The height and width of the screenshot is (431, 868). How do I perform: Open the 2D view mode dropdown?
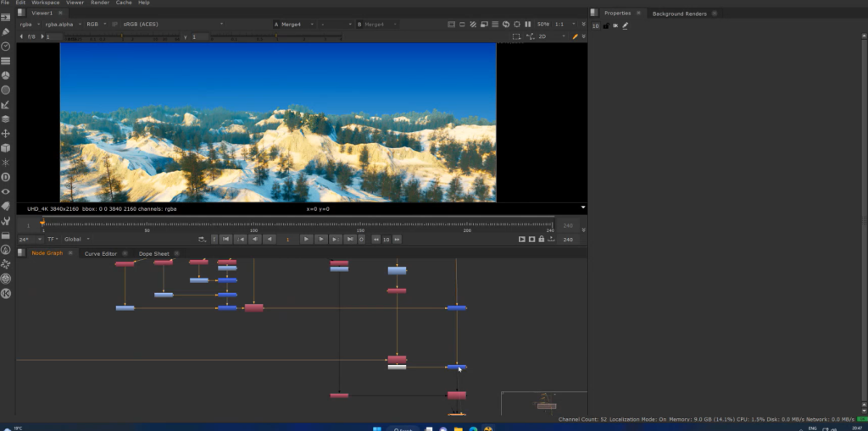(x=552, y=36)
